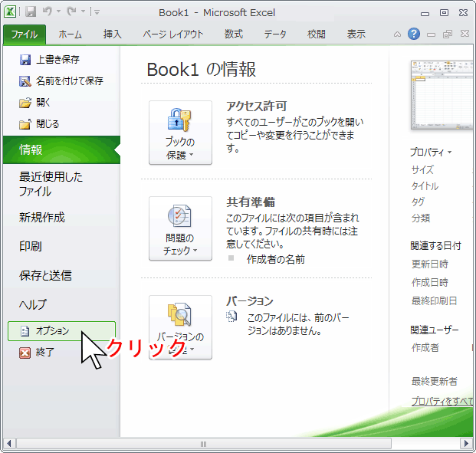Viewport: 476px width, 453px height.
Task: Click the Save floppy icon in quick access toolbar
Action: 31,11
